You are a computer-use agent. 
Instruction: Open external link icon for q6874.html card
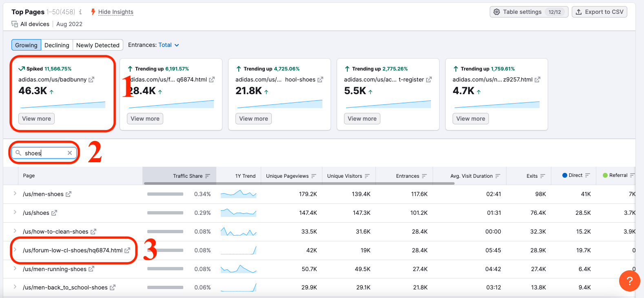212,79
